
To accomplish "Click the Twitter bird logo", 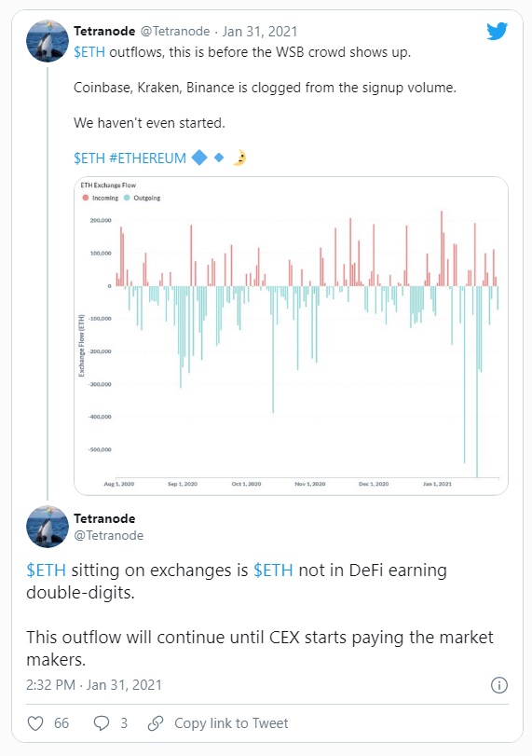I will click(x=497, y=32).
